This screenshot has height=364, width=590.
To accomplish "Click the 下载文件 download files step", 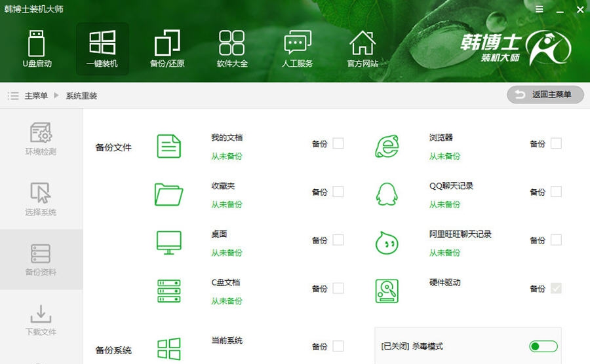I will click(41, 319).
